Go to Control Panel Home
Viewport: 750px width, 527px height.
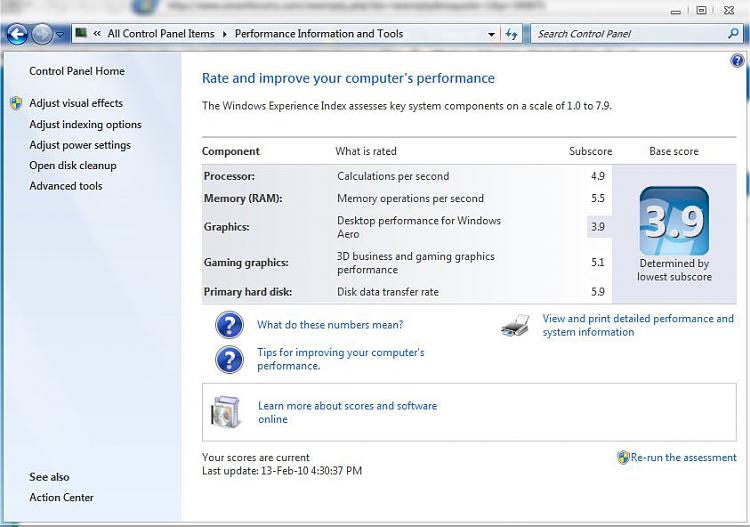point(77,71)
